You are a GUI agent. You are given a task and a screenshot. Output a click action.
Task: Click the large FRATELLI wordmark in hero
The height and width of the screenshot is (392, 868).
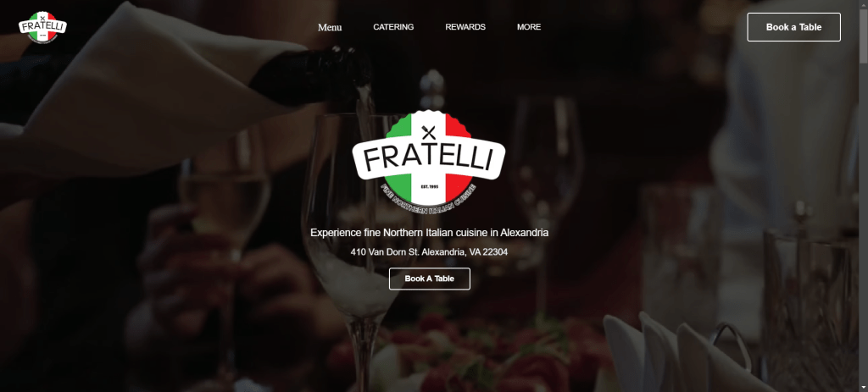point(428,157)
